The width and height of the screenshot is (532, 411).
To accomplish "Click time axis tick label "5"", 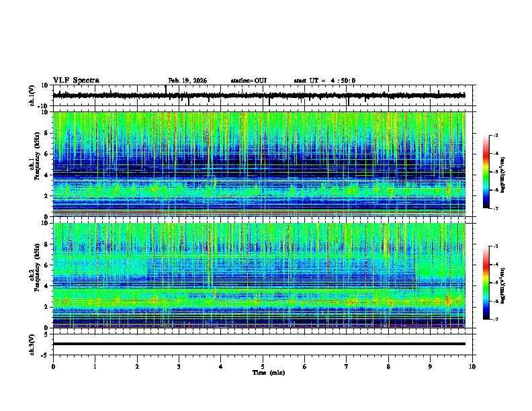I will (263, 367).
